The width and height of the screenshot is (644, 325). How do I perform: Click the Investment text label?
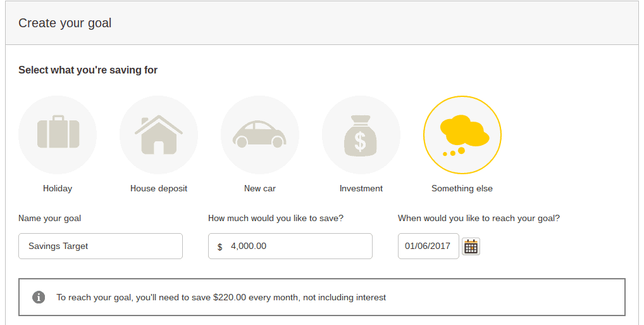pos(361,188)
